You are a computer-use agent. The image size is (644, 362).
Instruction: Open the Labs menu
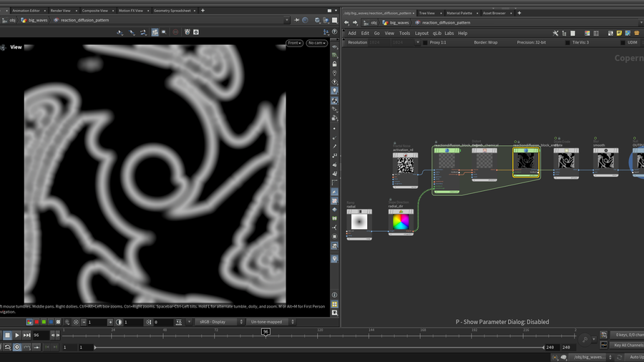(x=449, y=33)
